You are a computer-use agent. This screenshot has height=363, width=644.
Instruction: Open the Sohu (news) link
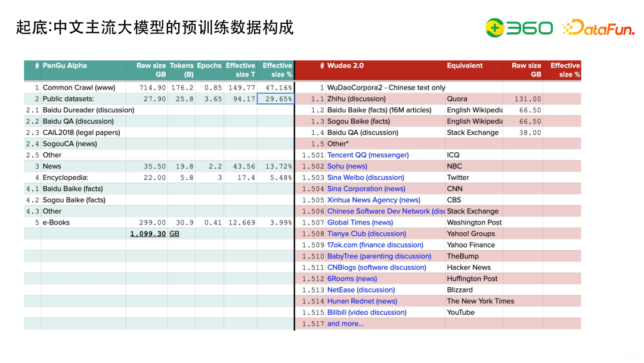(347, 166)
